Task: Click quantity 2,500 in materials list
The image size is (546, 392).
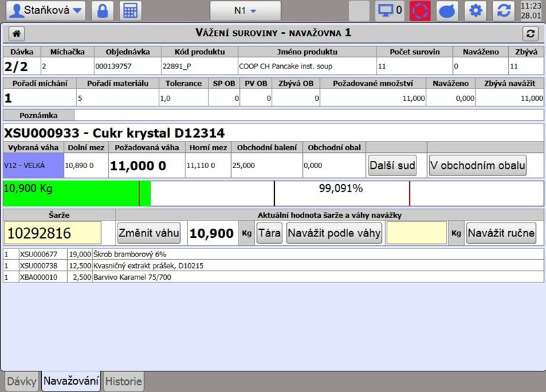Action: tap(82, 277)
